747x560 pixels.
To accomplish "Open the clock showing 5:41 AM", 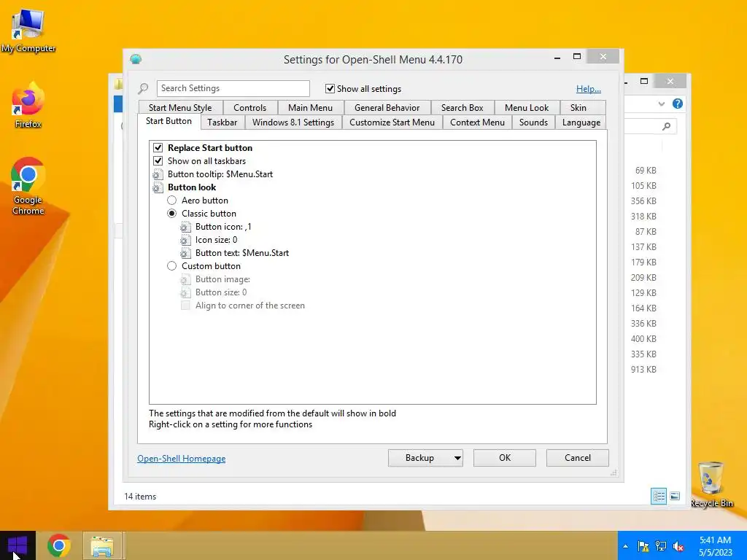I will (715, 545).
